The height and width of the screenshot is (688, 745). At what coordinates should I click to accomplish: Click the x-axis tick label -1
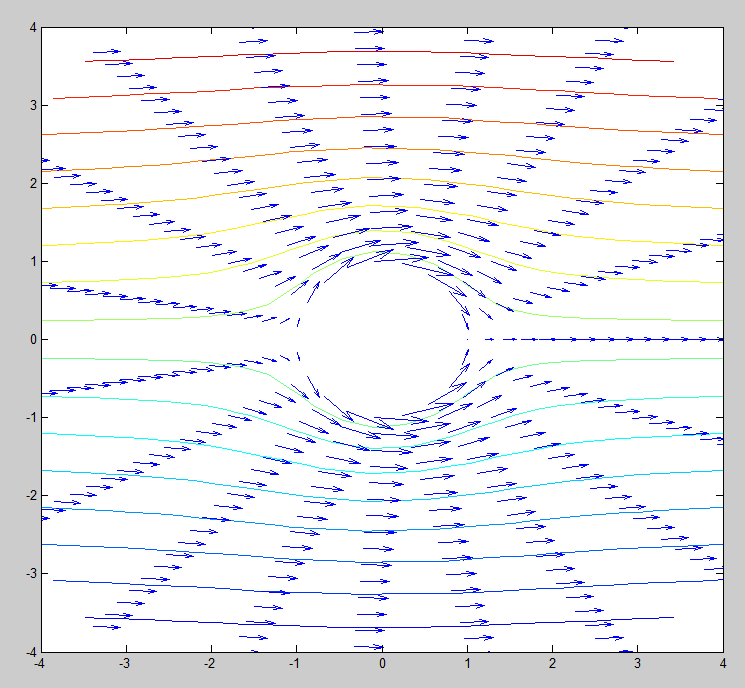pos(294,663)
